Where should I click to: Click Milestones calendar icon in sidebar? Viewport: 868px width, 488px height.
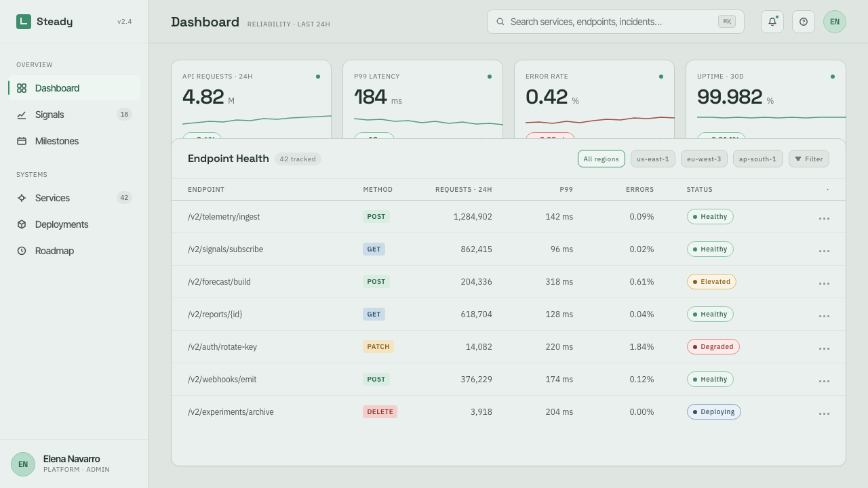click(22, 141)
